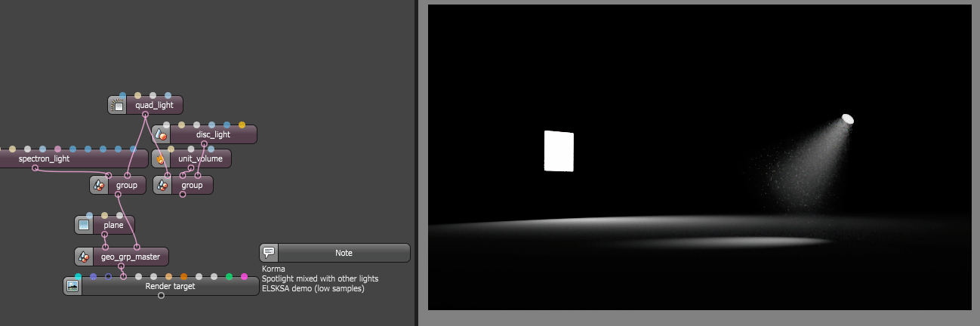Click the white input pin on plane
This screenshot has height=326, width=980.
click(x=119, y=215)
